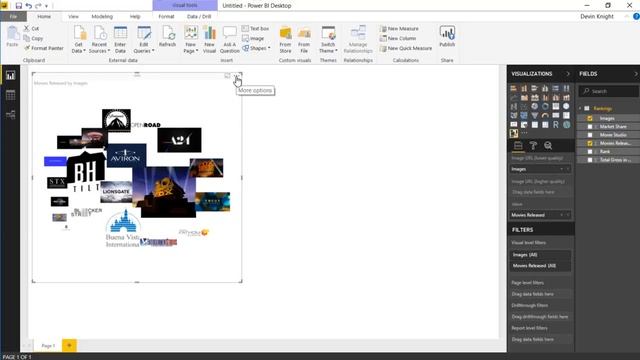Image resolution: width=640 pixels, height=360 pixels.
Task: Click New Column
Action: [398, 38]
